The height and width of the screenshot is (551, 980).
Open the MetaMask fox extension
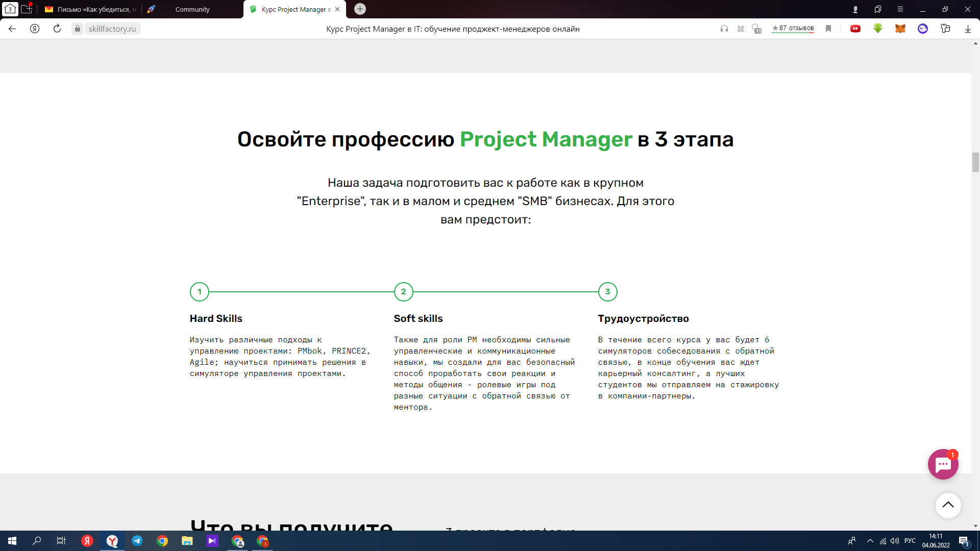click(900, 29)
